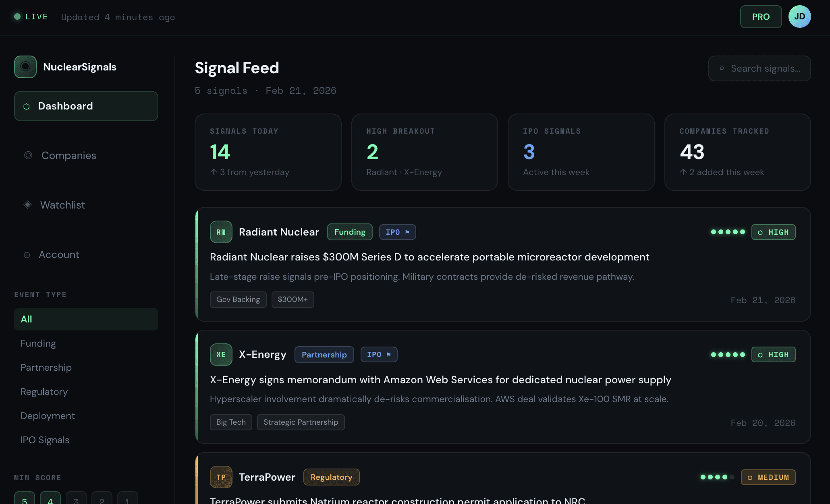
Task: Open the IPO Signals filter
Action: (45, 440)
